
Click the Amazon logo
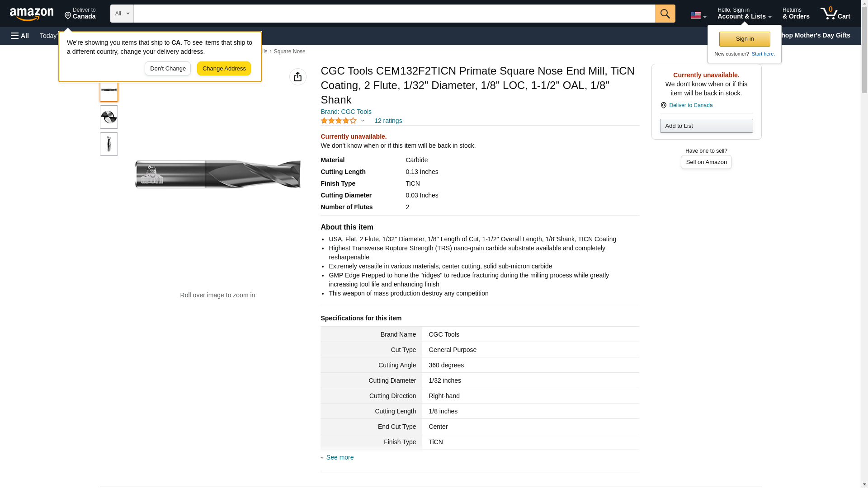pyautogui.click(x=32, y=14)
